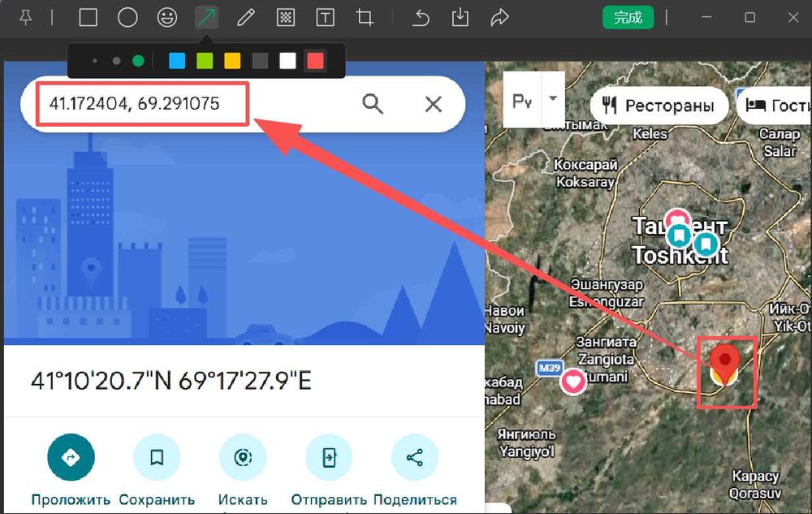
Task: Click the Zangiota tumani label
Action: point(606,368)
